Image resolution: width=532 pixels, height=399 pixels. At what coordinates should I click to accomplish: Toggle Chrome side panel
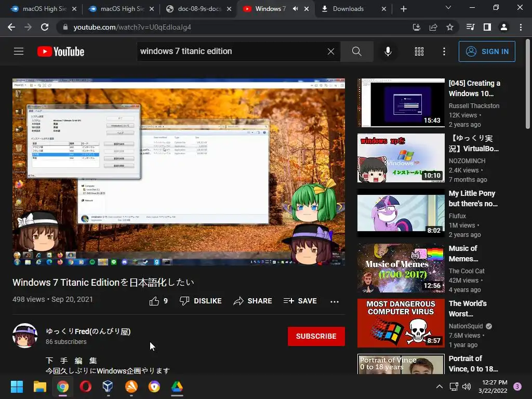(487, 27)
